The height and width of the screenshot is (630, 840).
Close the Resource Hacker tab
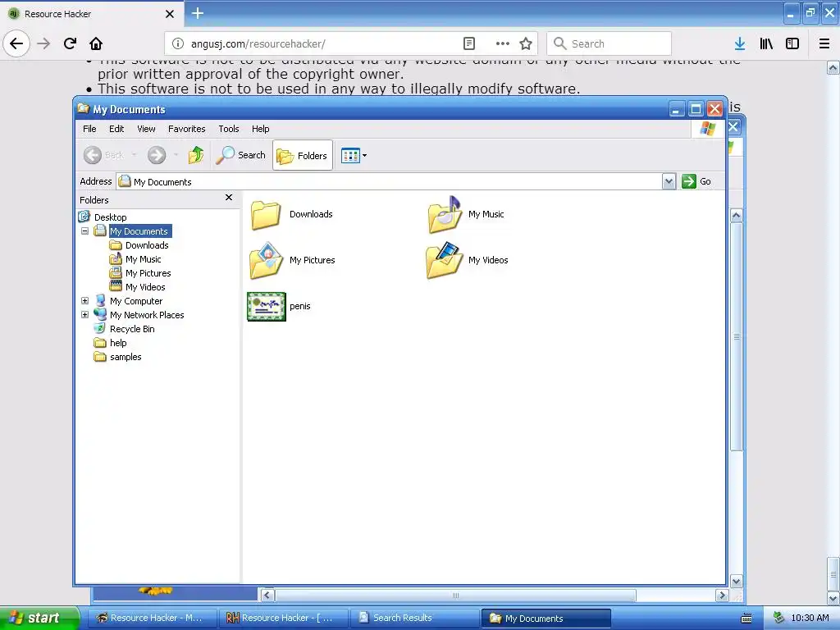click(x=169, y=14)
